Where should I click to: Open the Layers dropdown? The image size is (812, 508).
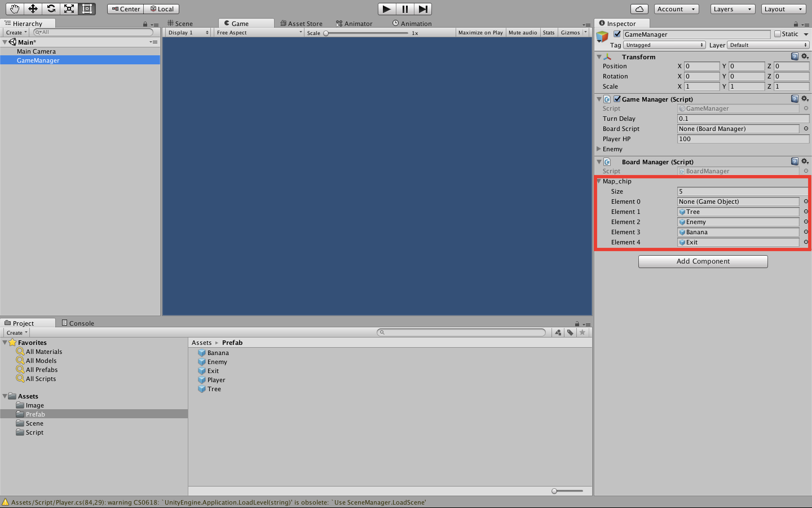pyautogui.click(x=732, y=9)
